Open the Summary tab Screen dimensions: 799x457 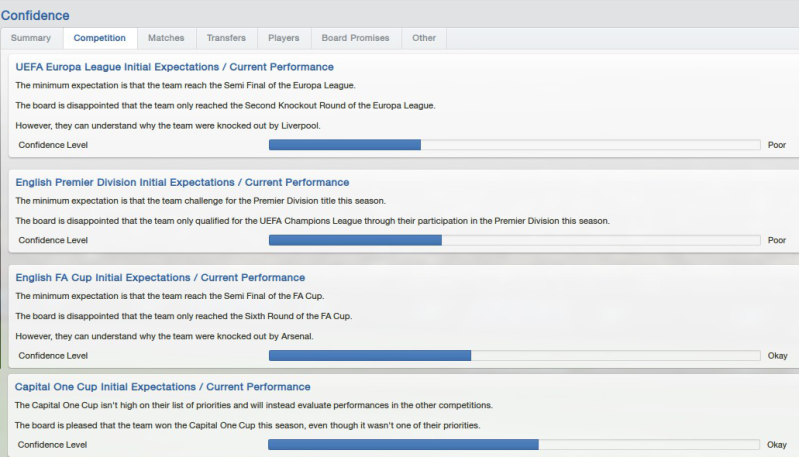30,38
